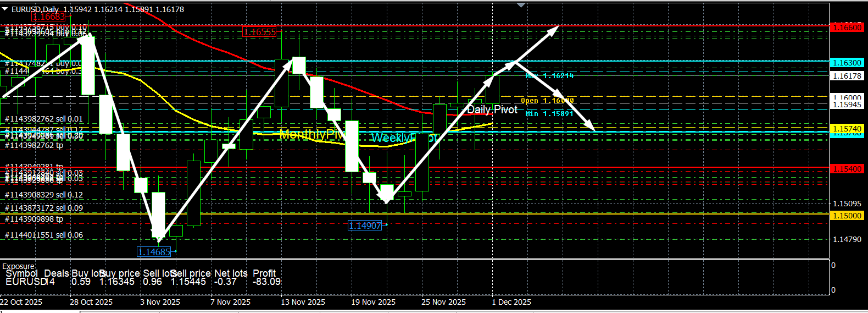Select the yellow 1.15000 price axis tag
The width and height of the screenshot is (868, 313).
click(x=847, y=216)
